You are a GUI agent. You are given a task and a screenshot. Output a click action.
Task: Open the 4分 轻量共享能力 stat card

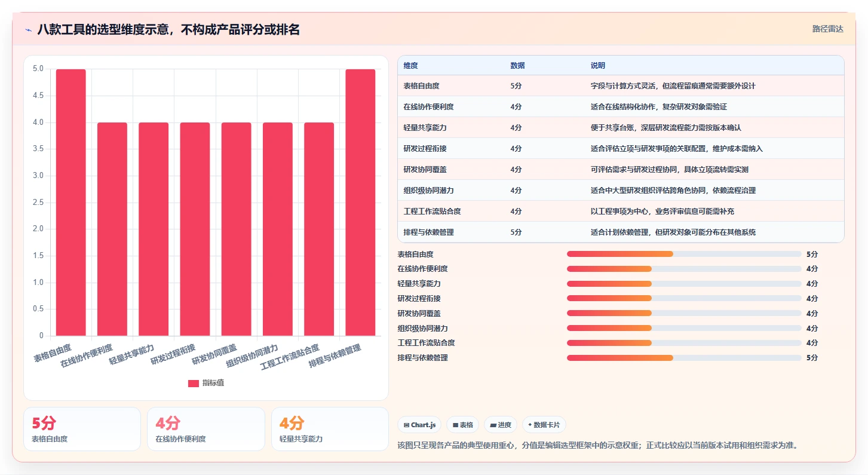330,429
